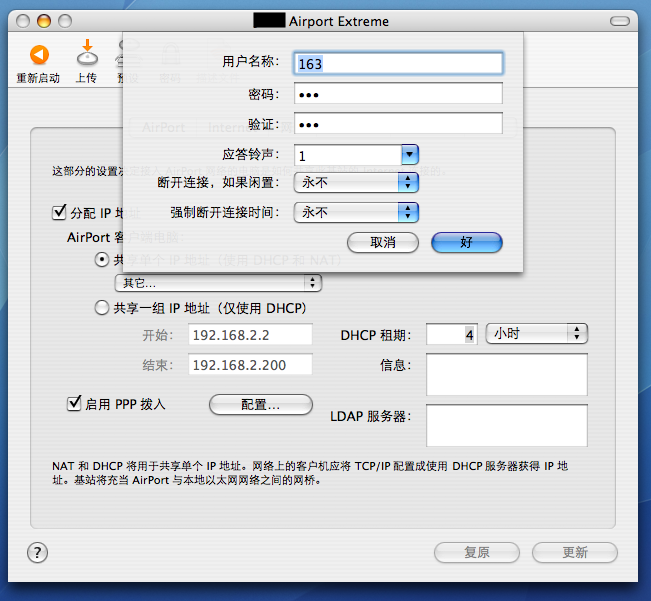The width and height of the screenshot is (651, 601).
Task: Click the minimize button in title bar
Action: 44,21
